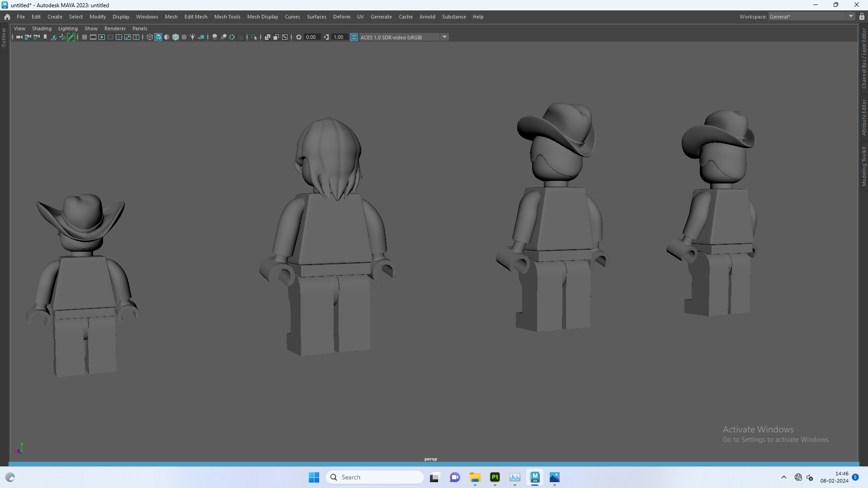Viewport: 868px width, 488px height.
Task: Open the Mesh Tools menu
Action: (x=227, y=17)
